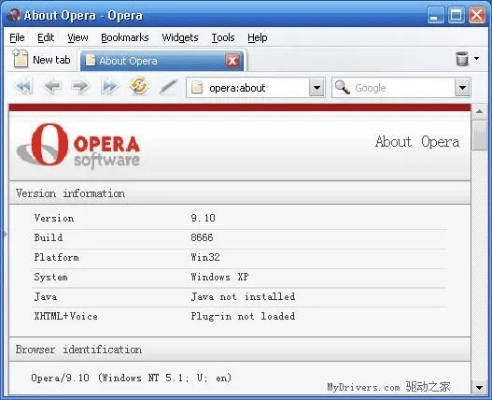Click the Google search field
492x400 pixels.
point(401,88)
